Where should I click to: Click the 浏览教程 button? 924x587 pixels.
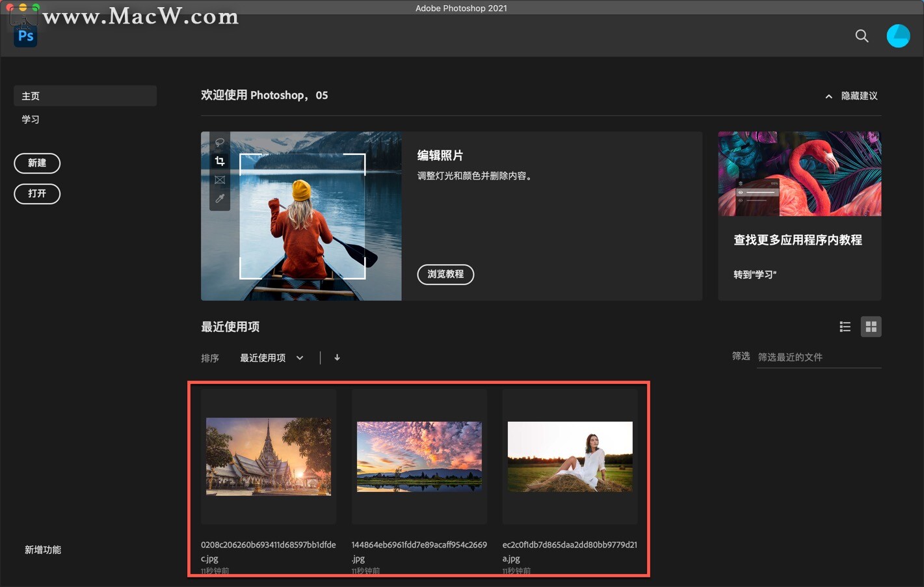click(x=445, y=274)
